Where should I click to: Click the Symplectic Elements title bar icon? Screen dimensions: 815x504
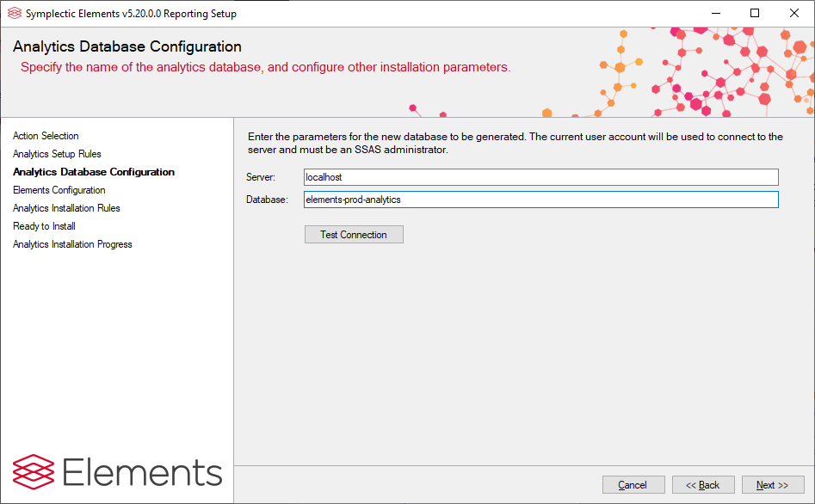(15, 14)
